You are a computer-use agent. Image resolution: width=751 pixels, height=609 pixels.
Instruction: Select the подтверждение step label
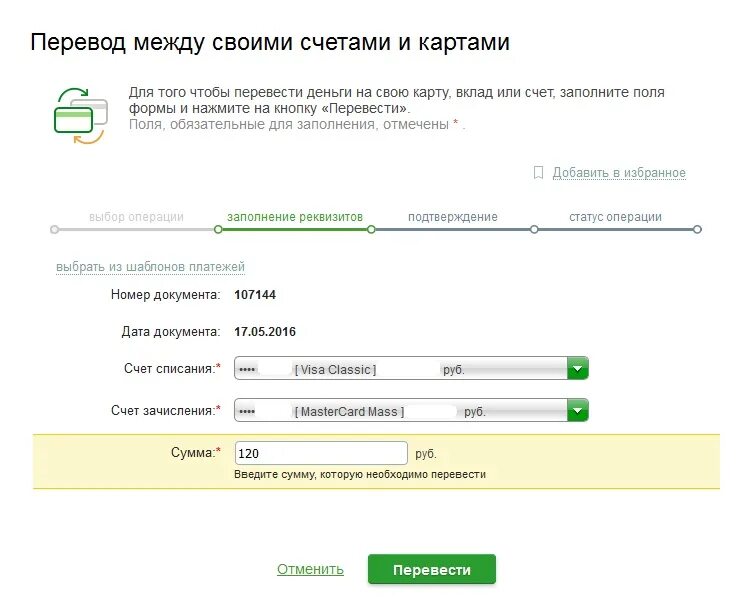click(453, 217)
